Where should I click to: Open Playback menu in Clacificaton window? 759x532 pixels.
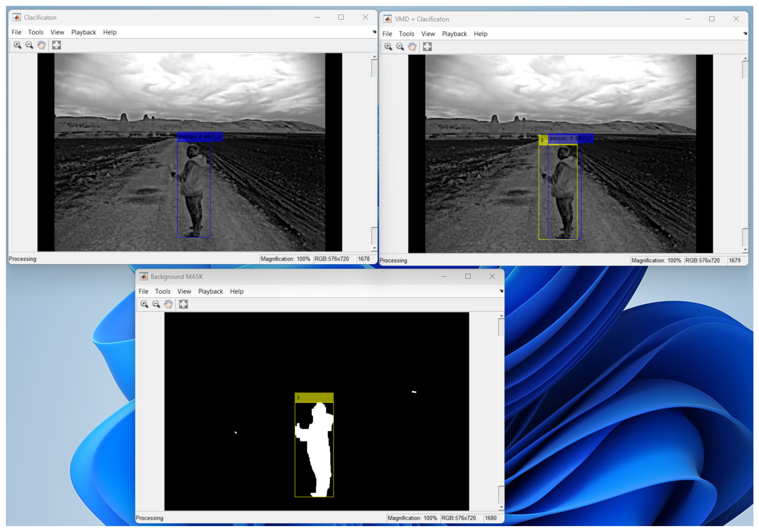[83, 32]
